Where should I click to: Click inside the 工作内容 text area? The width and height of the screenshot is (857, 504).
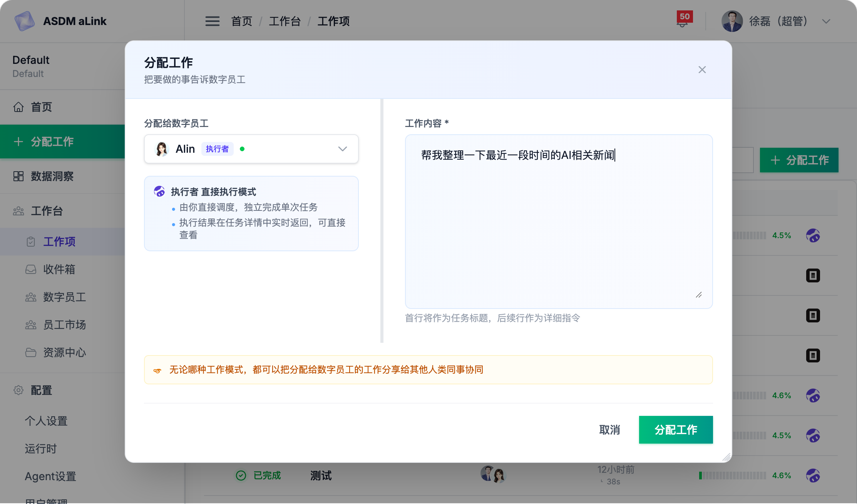559,222
